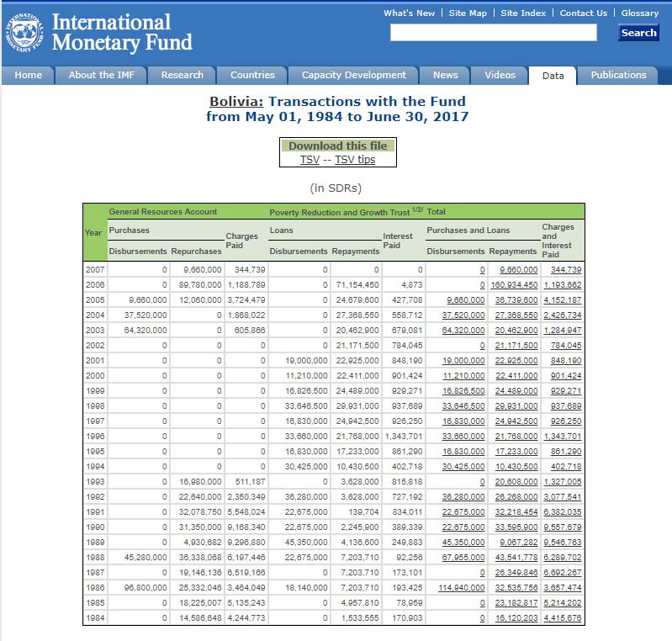Open 1995 total repayments 17,233,000
This screenshot has height=641, width=672.
[x=516, y=452]
